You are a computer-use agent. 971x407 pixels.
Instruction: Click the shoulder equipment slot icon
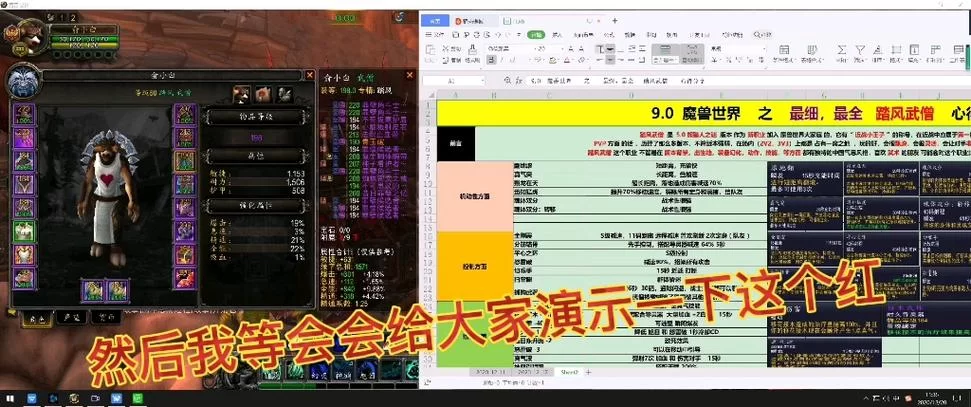[x=24, y=161]
